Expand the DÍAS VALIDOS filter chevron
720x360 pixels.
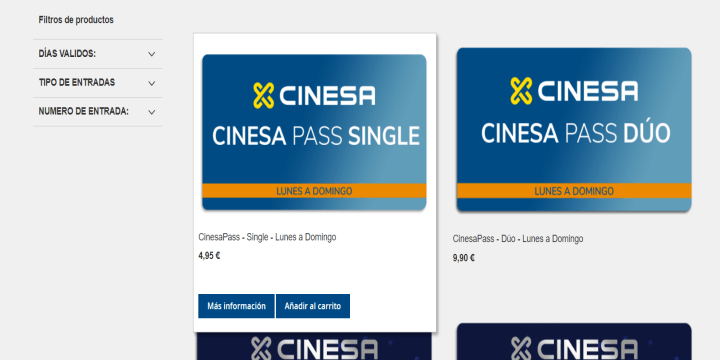click(x=152, y=54)
